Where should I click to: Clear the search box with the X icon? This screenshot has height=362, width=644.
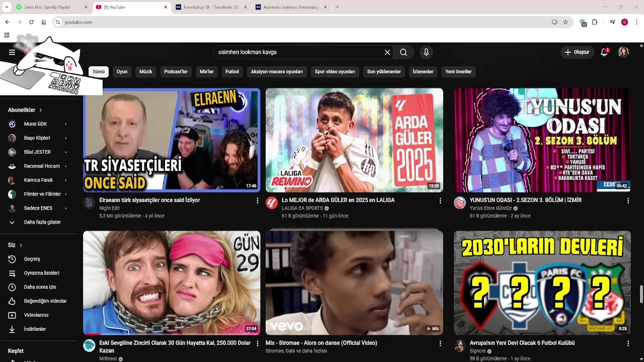click(387, 52)
